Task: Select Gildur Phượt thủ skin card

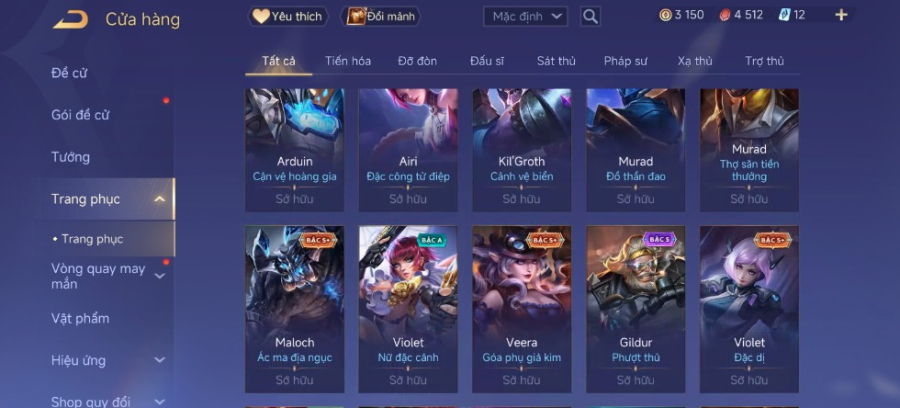Action: (635, 309)
